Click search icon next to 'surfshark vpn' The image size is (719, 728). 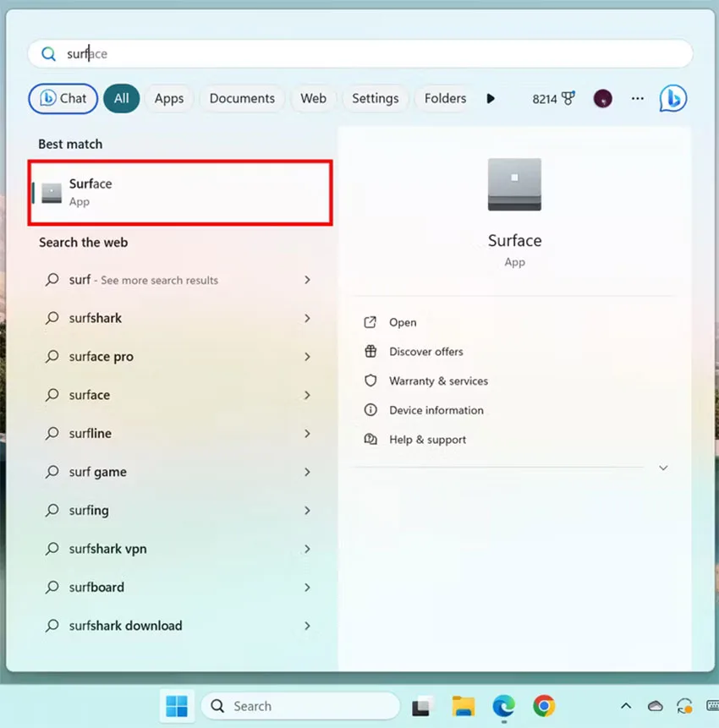(x=52, y=549)
